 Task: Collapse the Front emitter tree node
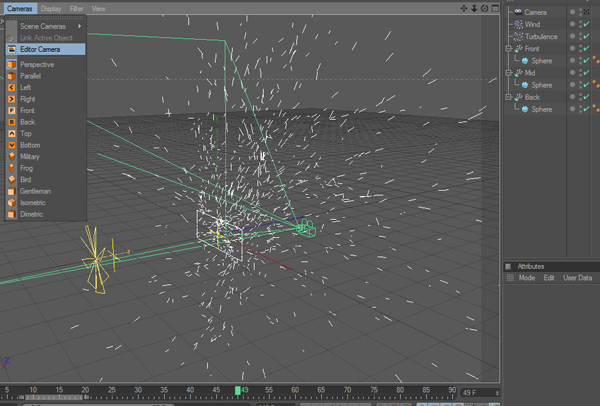509,49
